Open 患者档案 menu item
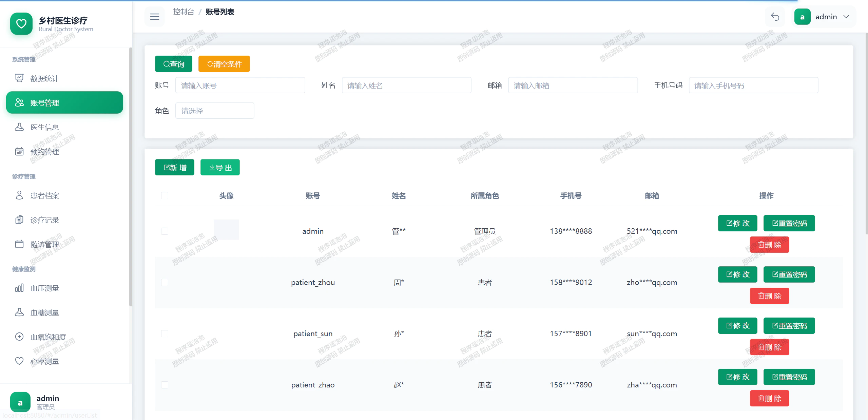Screen dimensions: 868x420 (x=64, y=195)
